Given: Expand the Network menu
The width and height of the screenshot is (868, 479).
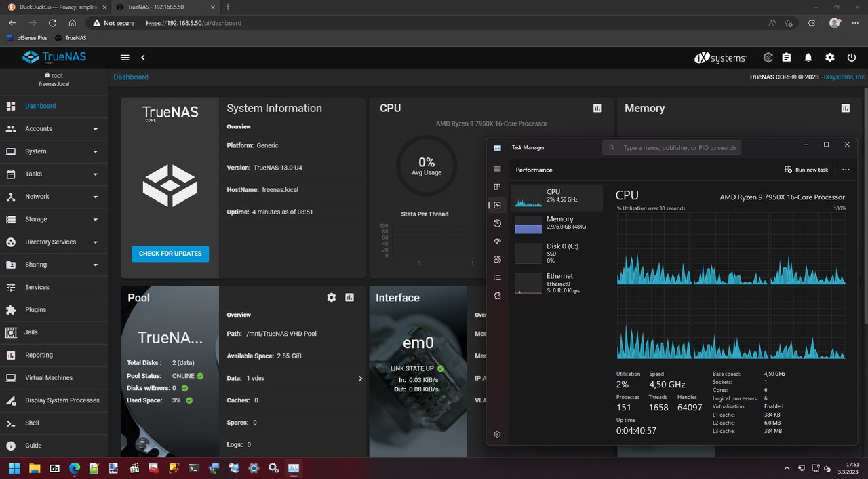Looking at the screenshot, I should point(54,197).
